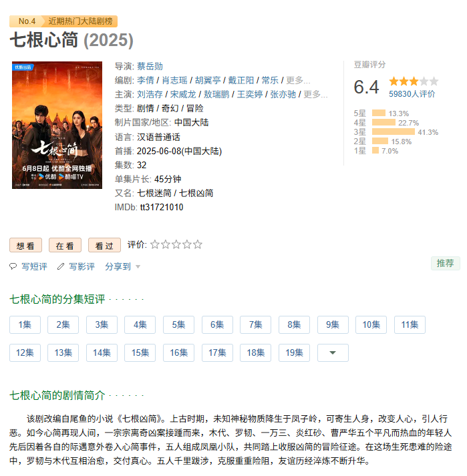467x476 pixels.
Task: Show more screenwriters via 更多...
Action: pos(298,80)
